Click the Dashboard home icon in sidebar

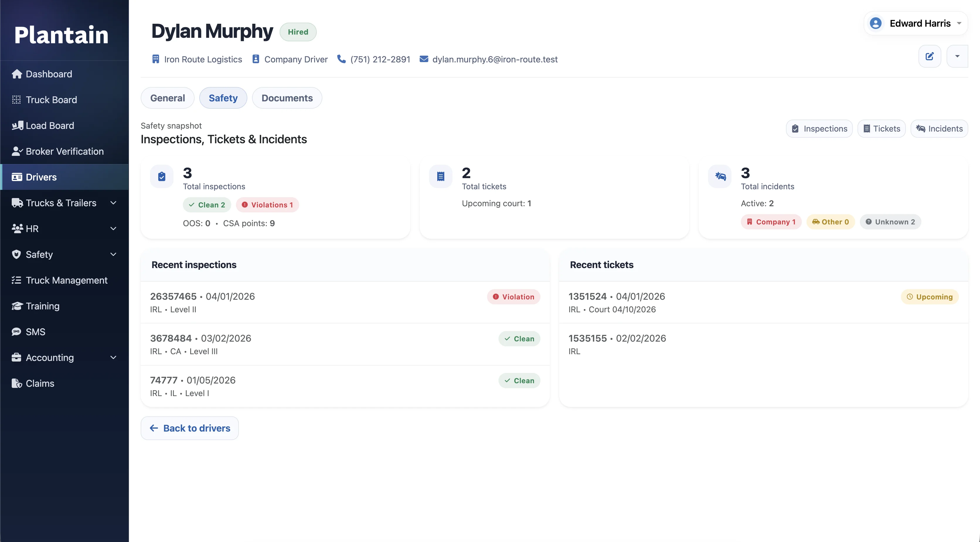pyautogui.click(x=17, y=74)
